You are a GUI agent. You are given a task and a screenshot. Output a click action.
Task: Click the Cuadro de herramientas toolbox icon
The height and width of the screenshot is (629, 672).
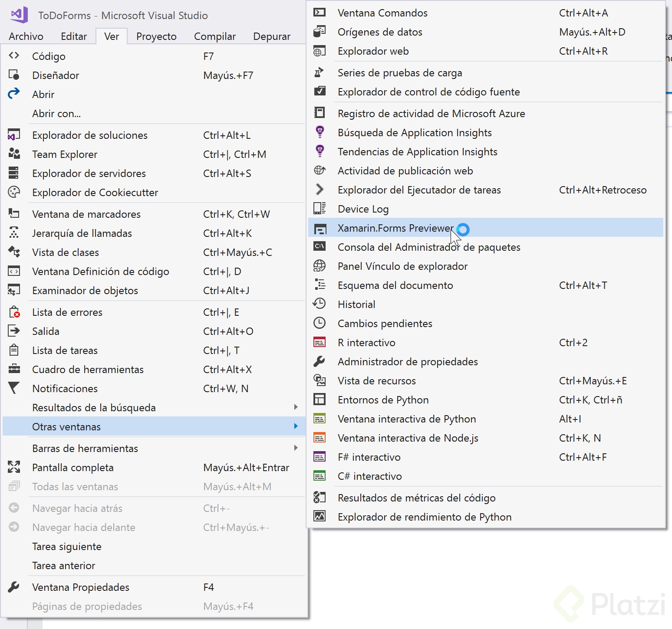[x=14, y=369]
